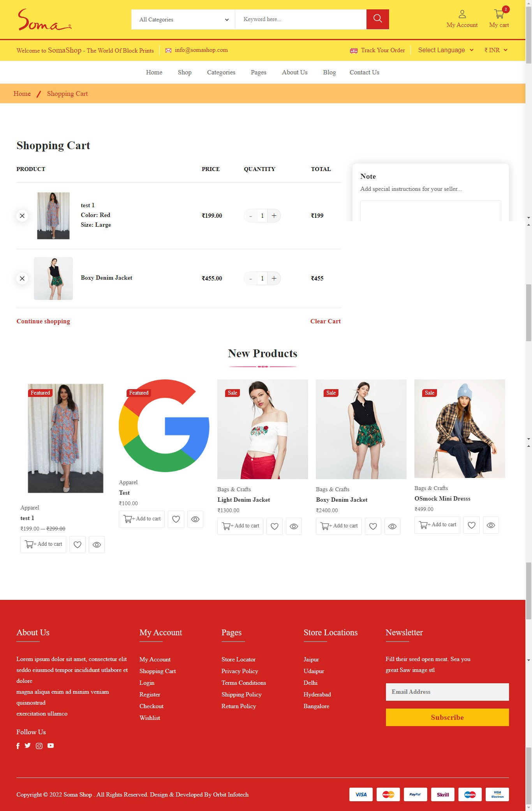The height and width of the screenshot is (811, 532).
Task: Decrease quantity of test 1
Action: tap(250, 216)
